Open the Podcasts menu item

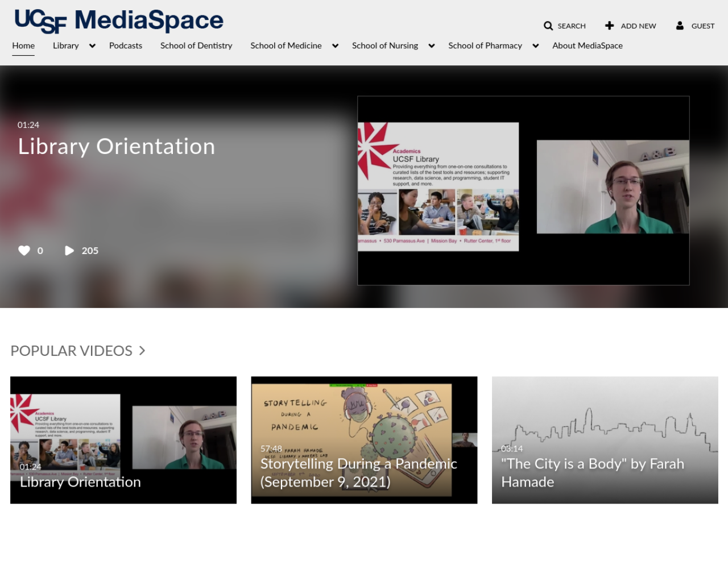pos(126,46)
